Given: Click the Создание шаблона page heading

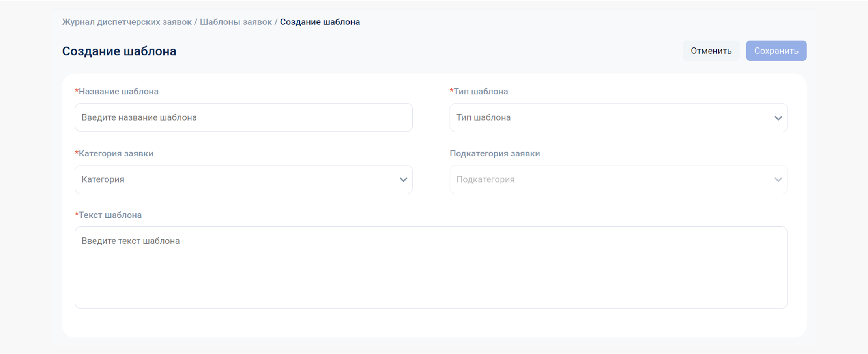Looking at the screenshot, I should [119, 51].
